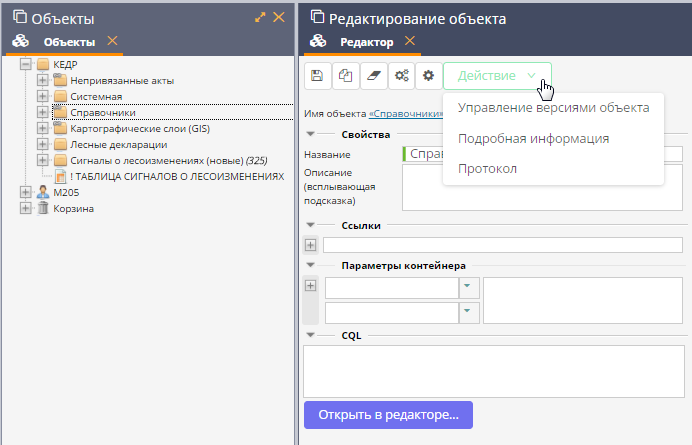Click the Save floppy disk icon
This screenshot has height=445, width=692.
click(317, 76)
